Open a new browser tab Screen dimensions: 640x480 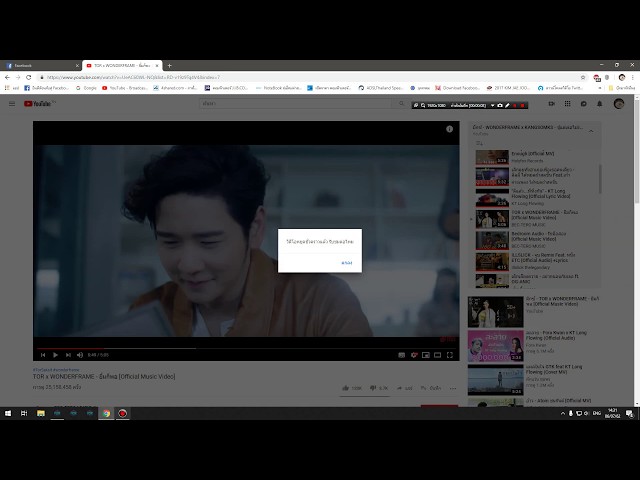click(x=169, y=65)
